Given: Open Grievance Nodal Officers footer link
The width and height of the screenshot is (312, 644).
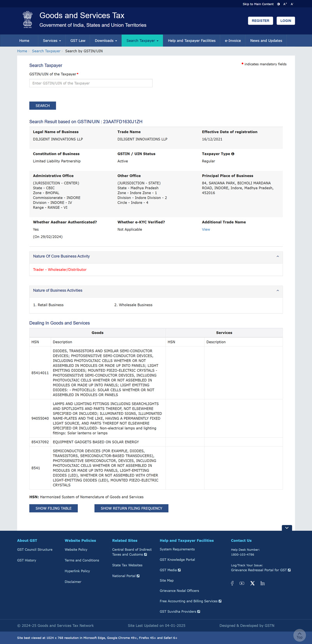Looking at the screenshot, I should 179,591.
